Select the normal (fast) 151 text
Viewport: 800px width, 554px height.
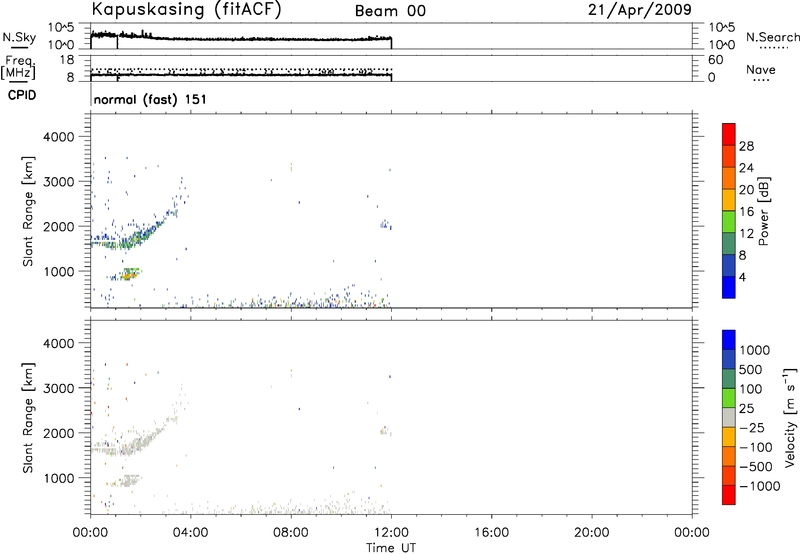tap(150, 99)
